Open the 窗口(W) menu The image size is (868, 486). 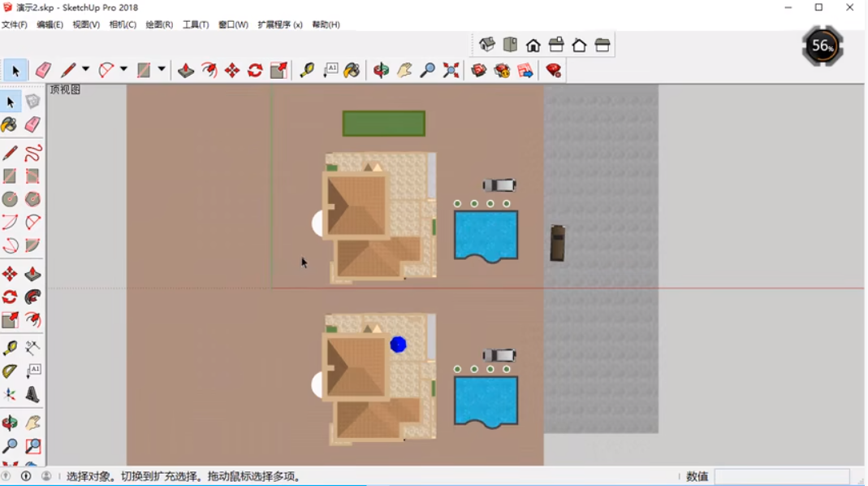[233, 24]
